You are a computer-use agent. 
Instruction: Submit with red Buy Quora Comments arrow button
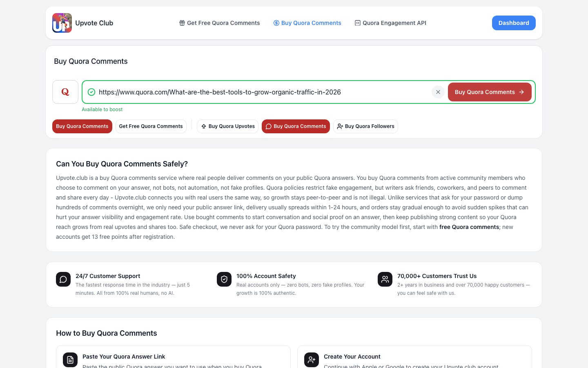click(x=490, y=92)
